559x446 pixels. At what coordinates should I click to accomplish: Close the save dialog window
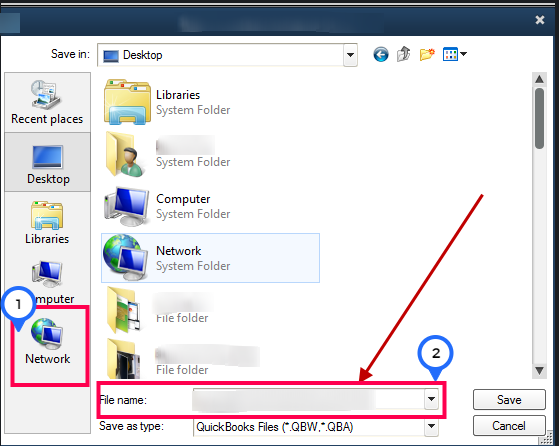coord(540,20)
